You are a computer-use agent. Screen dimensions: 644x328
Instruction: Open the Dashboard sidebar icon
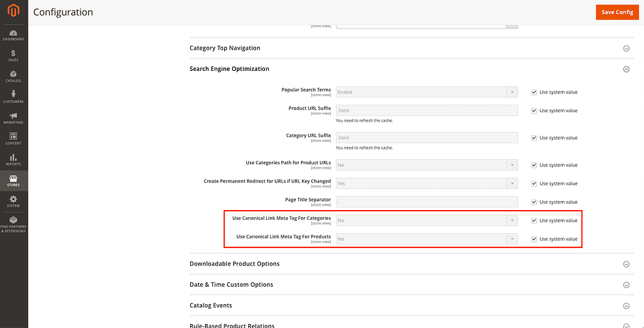[x=14, y=33]
